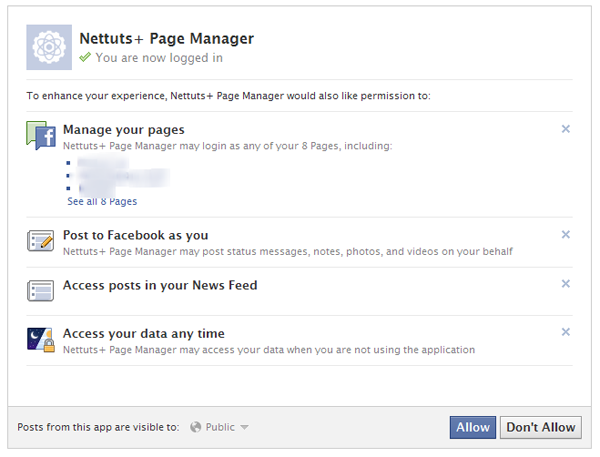Click the globe icon beside Public
This screenshot has width=600, height=457.
tap(196, 427)
